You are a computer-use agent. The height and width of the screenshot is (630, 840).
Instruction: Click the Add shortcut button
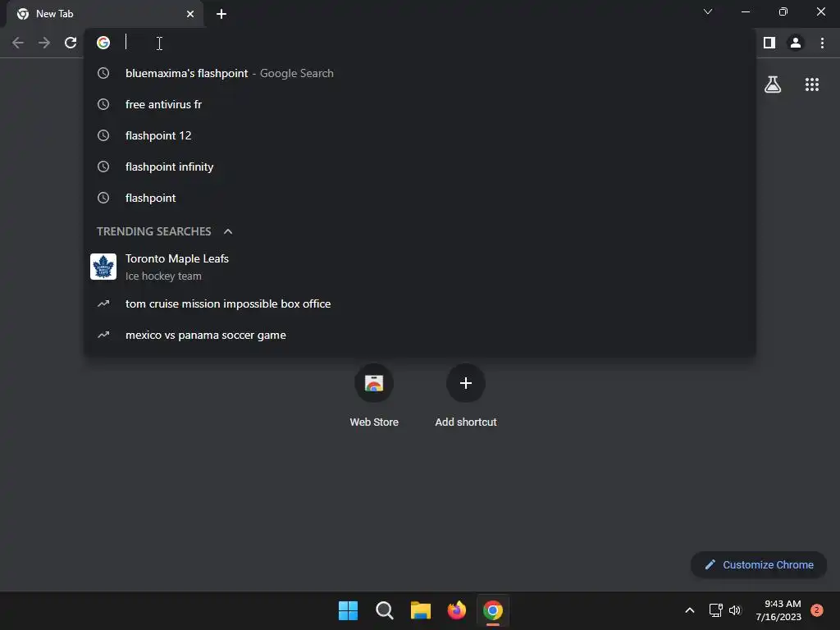tap(466, 396)
